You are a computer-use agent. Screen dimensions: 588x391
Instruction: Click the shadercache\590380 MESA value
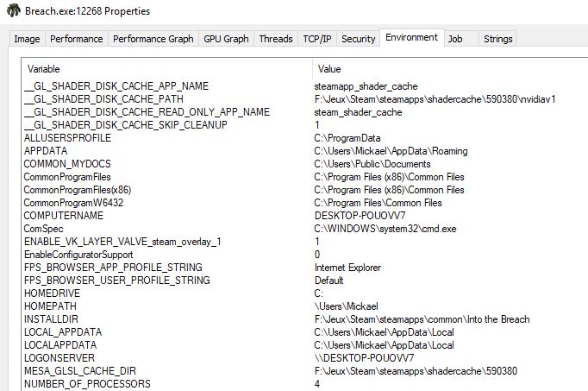pos(416,371)
